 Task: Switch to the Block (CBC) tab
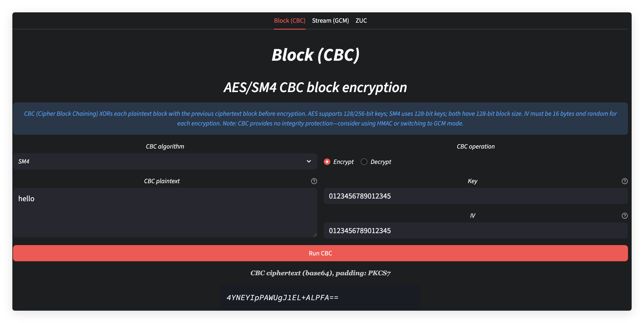tap(290, 20)
